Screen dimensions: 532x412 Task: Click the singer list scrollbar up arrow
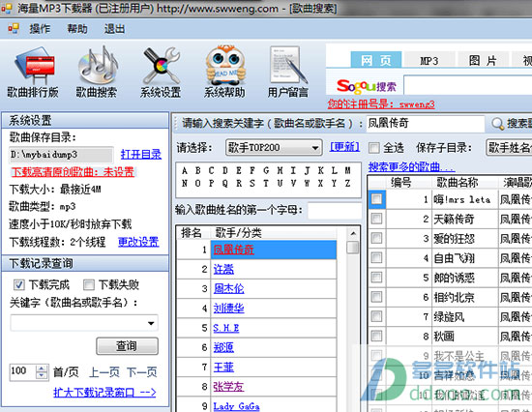(x=353, y=233)
